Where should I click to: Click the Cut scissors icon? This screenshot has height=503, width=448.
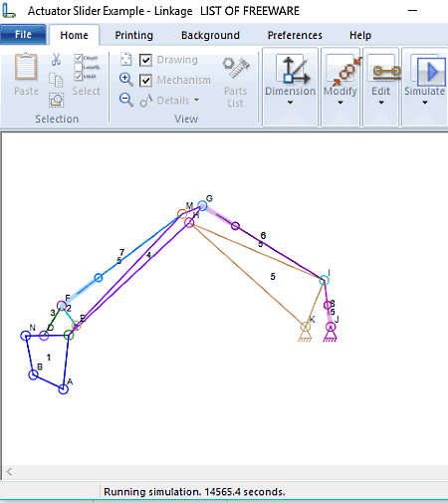click(56, 59)
